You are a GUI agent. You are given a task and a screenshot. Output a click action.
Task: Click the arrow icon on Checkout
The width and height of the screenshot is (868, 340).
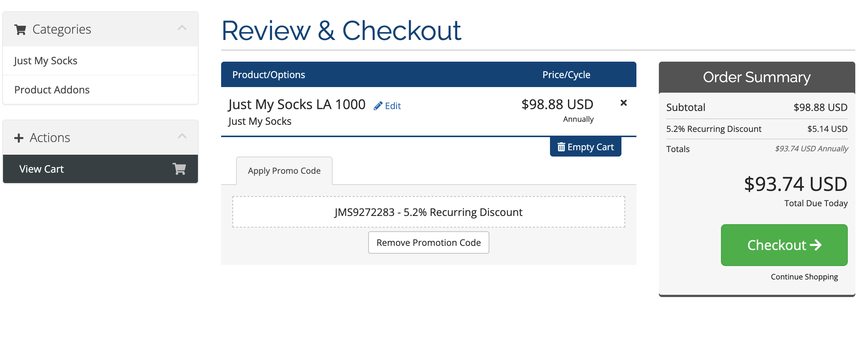coord(816,245)
